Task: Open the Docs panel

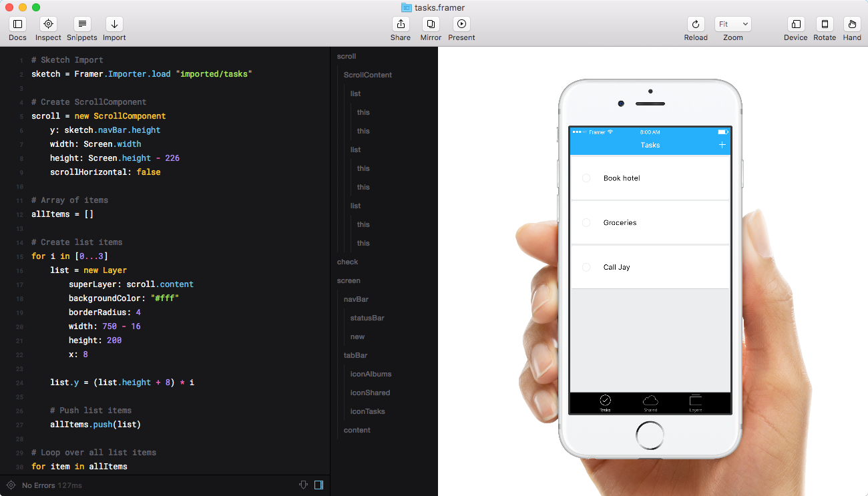Action: 18,24
